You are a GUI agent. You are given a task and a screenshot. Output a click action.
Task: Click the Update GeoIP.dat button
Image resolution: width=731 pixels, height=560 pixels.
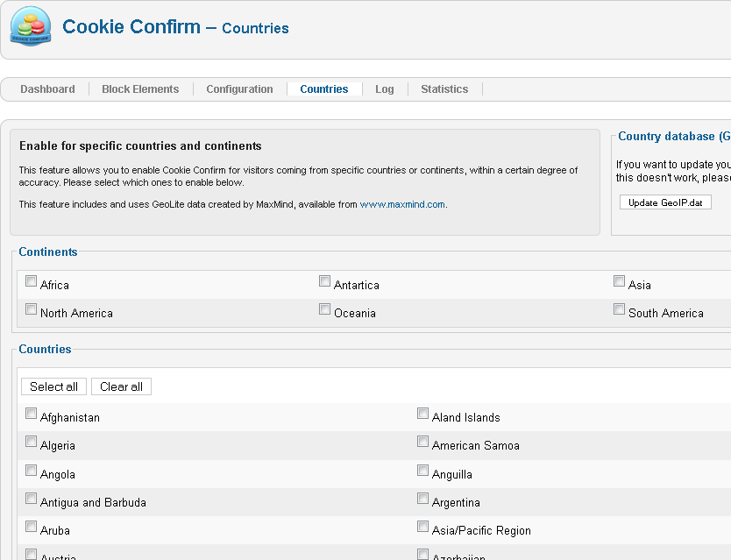(x=665, y=202)
